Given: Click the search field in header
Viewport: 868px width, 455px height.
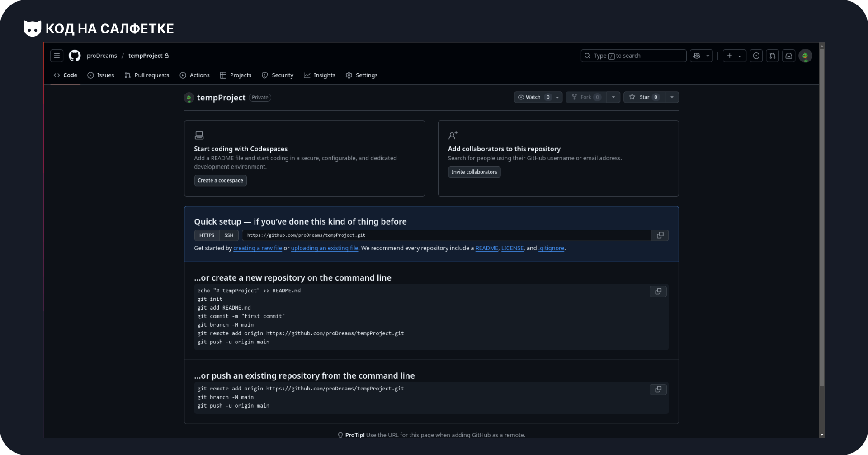Looking at the screenshot, I should tap(633, 56).
